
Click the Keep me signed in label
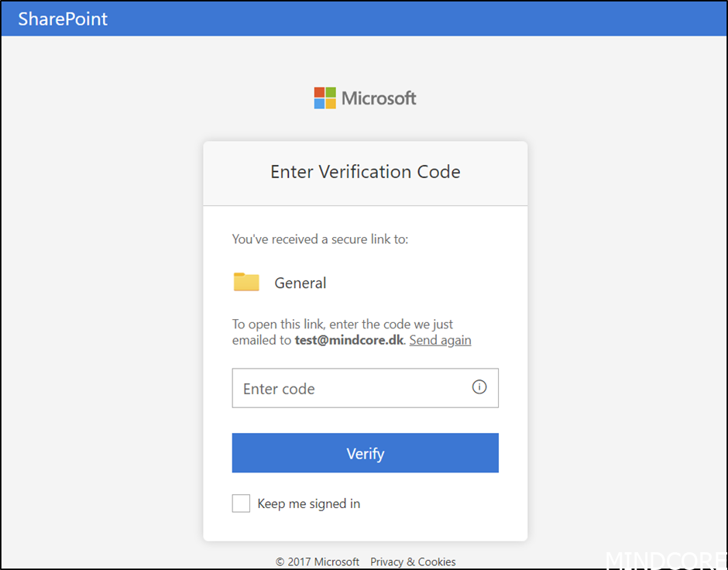pos(309,503)
